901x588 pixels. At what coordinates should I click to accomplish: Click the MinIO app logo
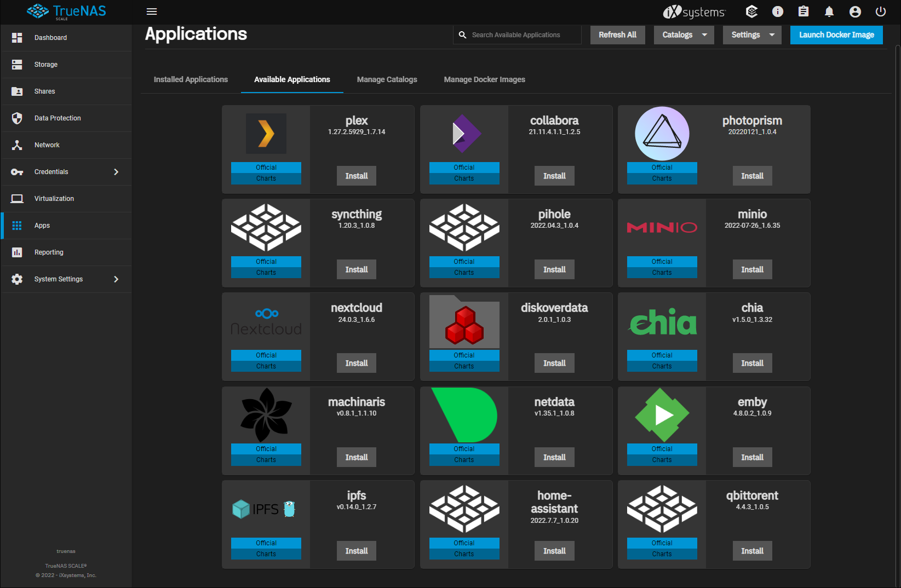point(662,227)
